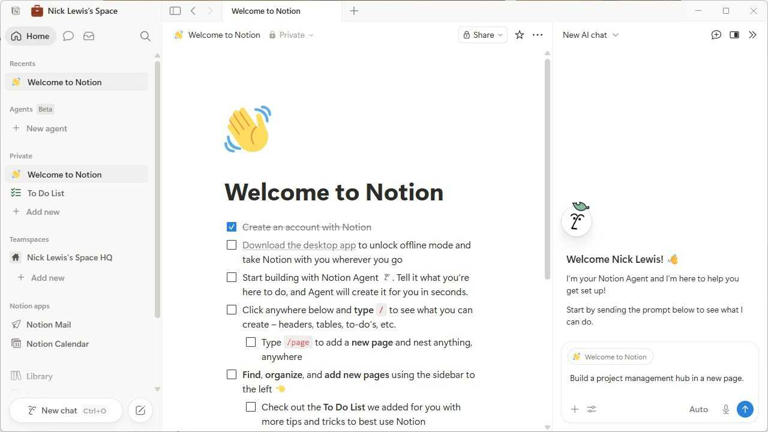Open the Private visibility dropdown
Screen dimensions: 768x432
click(x=291, y=35)
